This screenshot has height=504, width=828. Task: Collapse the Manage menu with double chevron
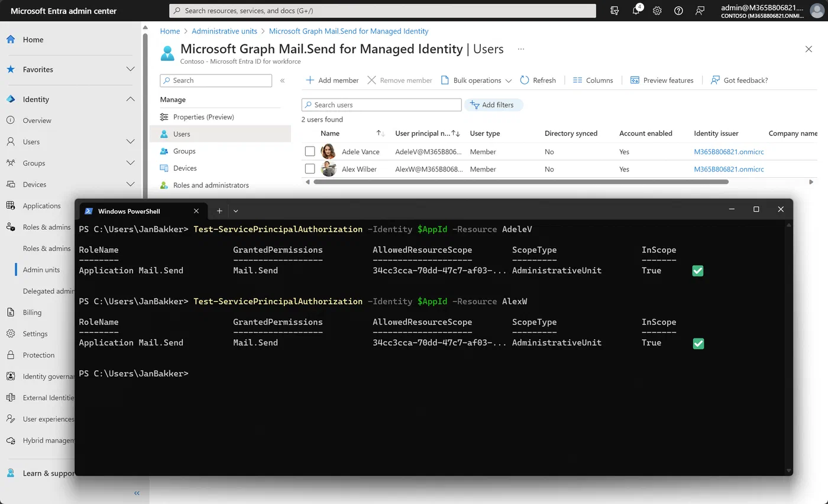(282, 80)
